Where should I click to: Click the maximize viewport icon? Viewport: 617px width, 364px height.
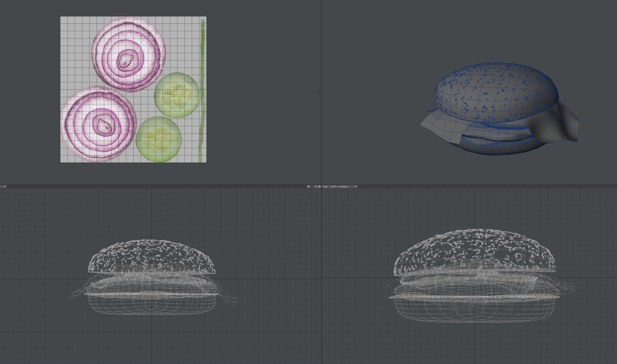coord(319,187)
